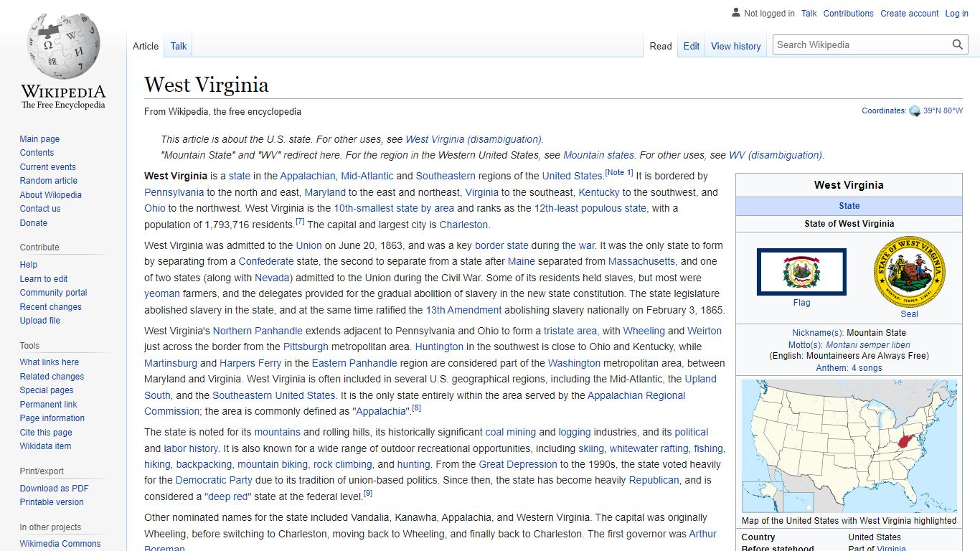The image size is (980, 551).
Task: Open the Charleston link in first paragraph
Action: coord(464,225)
